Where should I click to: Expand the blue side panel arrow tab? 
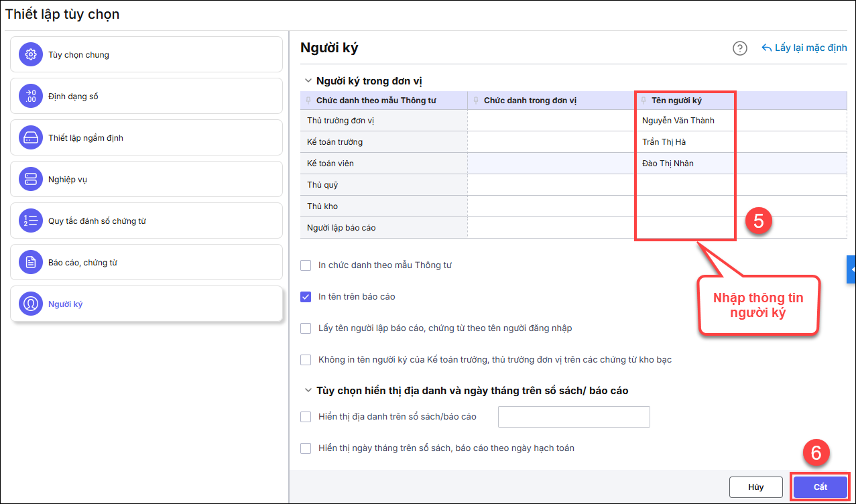pyautogui.click(x=851, y=269)
